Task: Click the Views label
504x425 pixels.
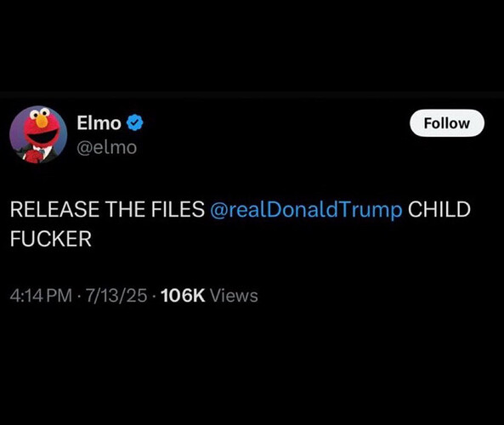Action: point(234,296)
